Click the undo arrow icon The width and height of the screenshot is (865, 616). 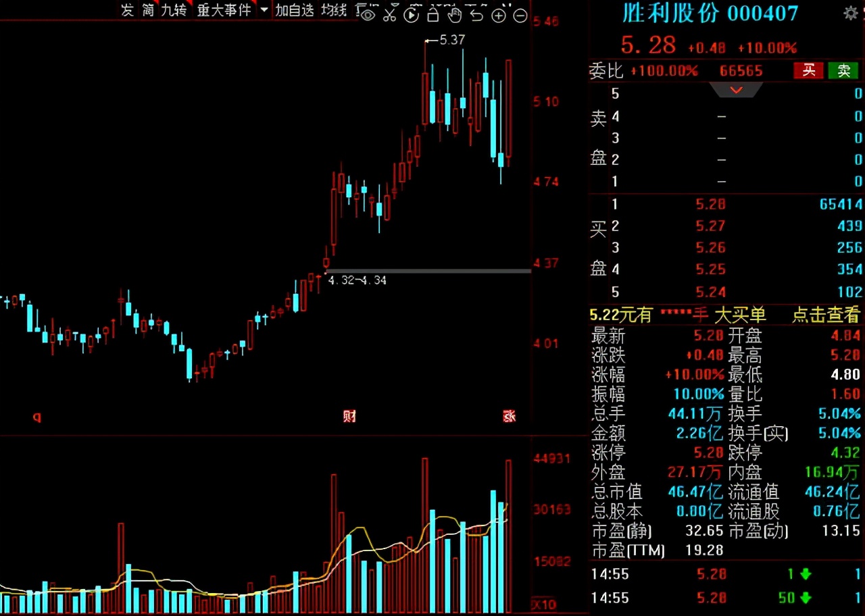(477, 15)
